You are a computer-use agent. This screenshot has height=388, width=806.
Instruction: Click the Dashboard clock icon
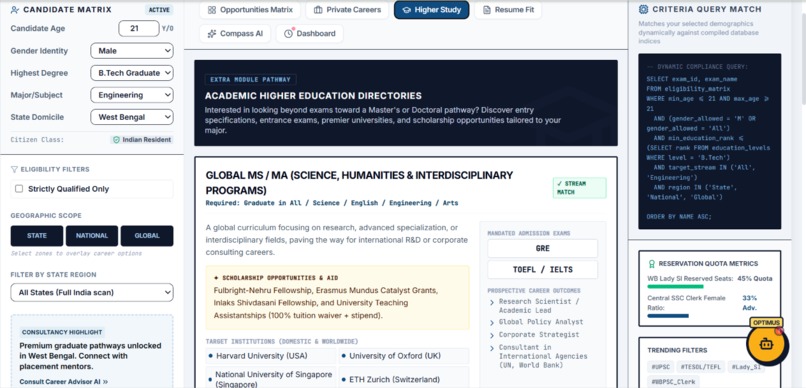click(288, 33)
